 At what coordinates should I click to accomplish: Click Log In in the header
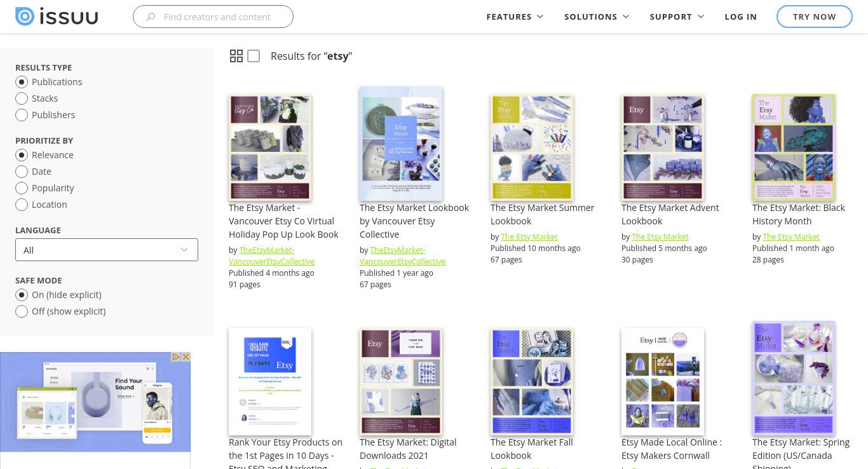coord(740,17)
